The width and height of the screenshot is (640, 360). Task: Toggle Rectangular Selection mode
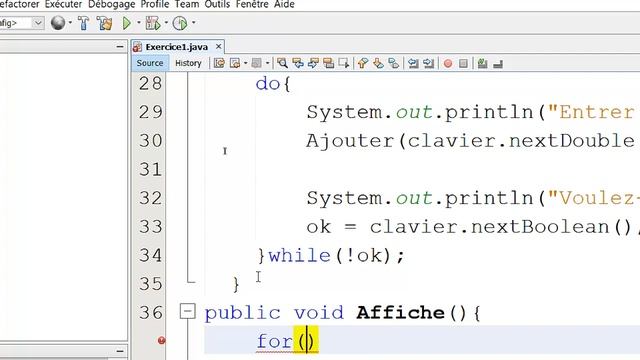[344, 63]
